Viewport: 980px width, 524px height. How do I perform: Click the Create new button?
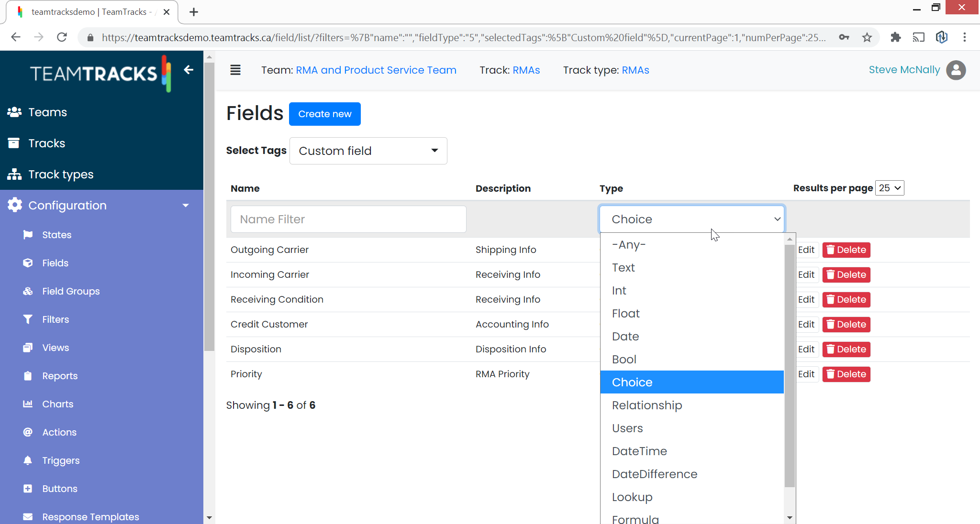click(x=324, y=114)
